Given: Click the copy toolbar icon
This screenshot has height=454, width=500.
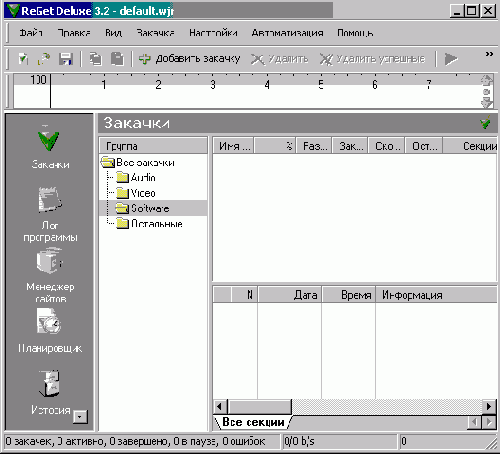Looking at the screenshot, I should tap(96, 59).
